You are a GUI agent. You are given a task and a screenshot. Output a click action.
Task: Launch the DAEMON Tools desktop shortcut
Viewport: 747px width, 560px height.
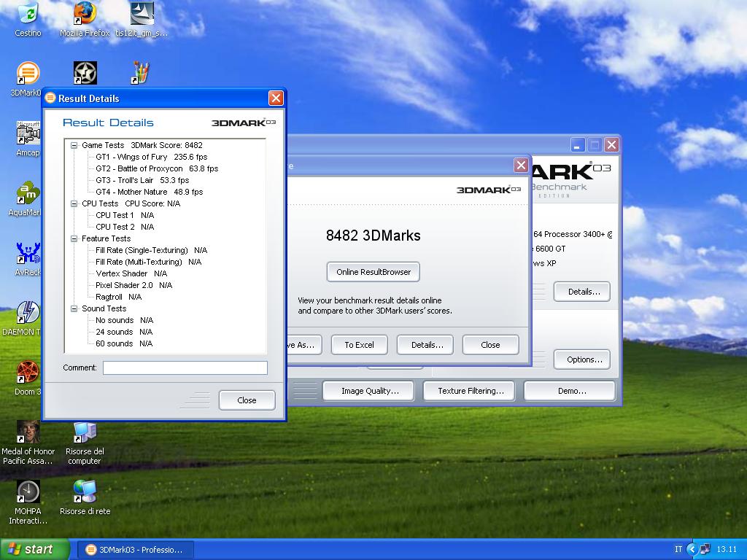pyautogui.click(x=23, y=318)
